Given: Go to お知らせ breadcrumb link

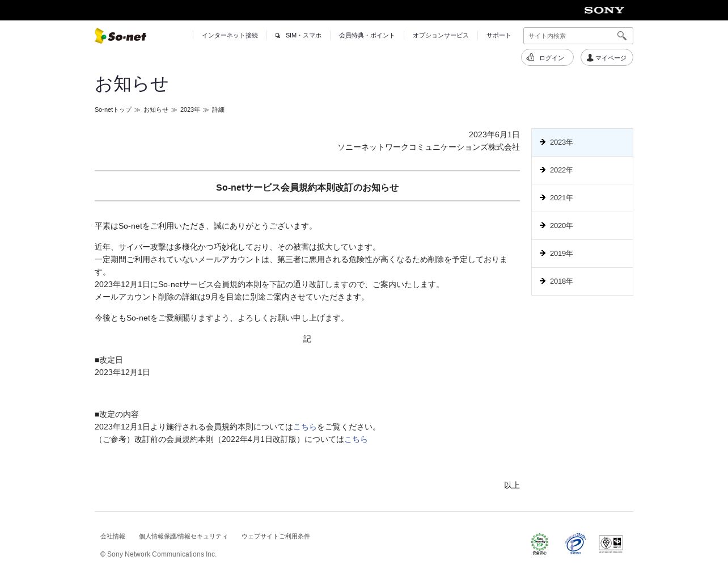Looking at the screenshot, I should (156, 109).
